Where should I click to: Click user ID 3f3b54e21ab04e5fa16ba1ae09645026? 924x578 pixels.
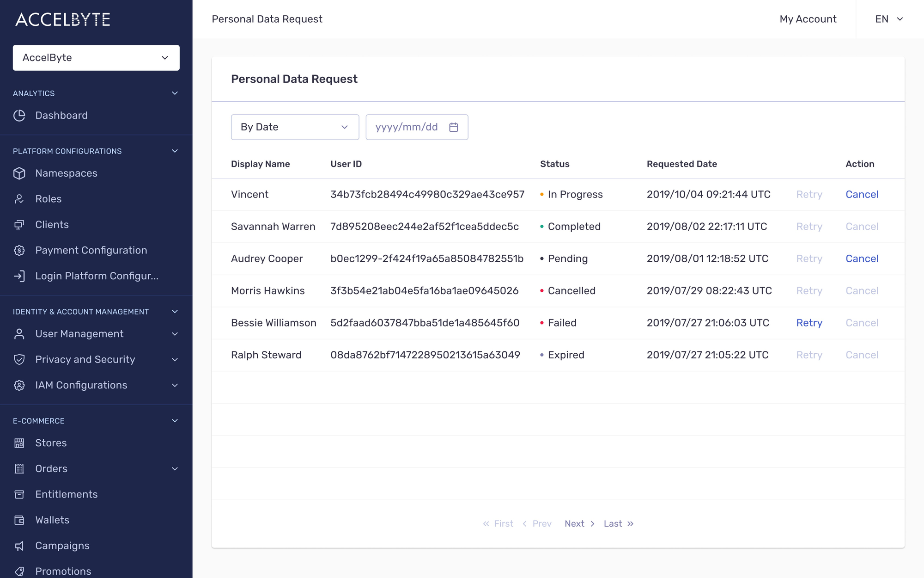[425, 291]
